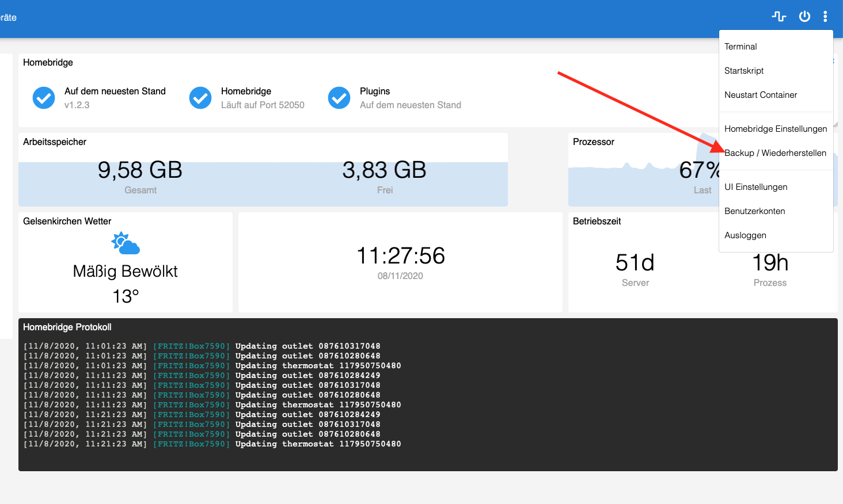This screenshot has width=843, height=504.
Task: Click the Plugins status checkmark icon
Action: coord(339,98)
